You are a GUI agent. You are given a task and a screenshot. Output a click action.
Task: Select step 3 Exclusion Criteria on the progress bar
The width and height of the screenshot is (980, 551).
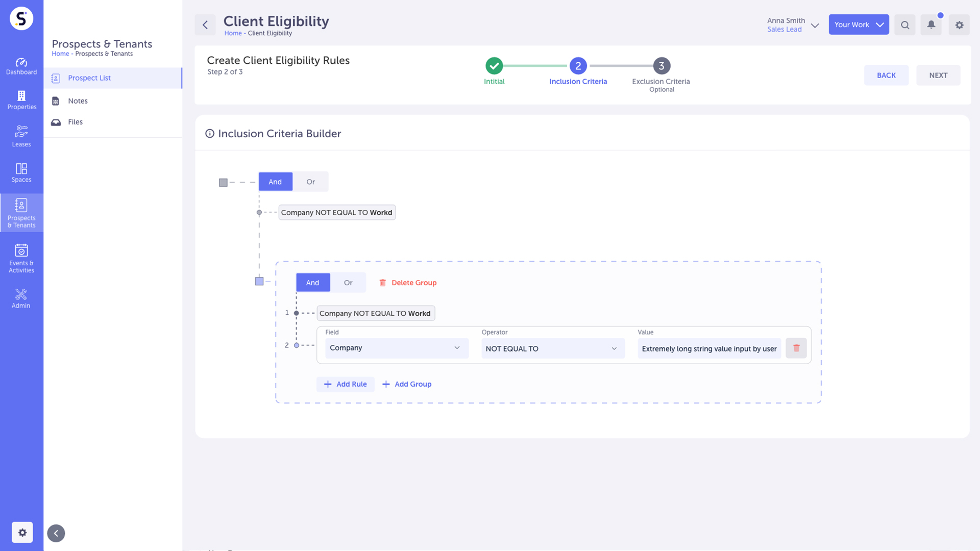[x=661, y=65]
